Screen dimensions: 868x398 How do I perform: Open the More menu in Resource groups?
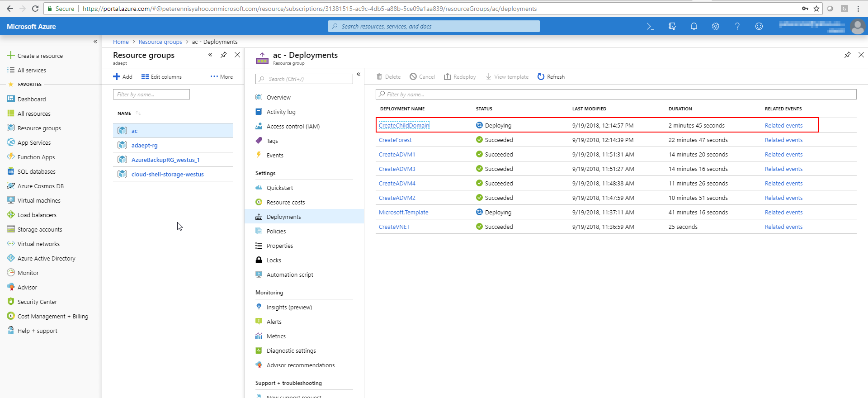click(222, 77)
